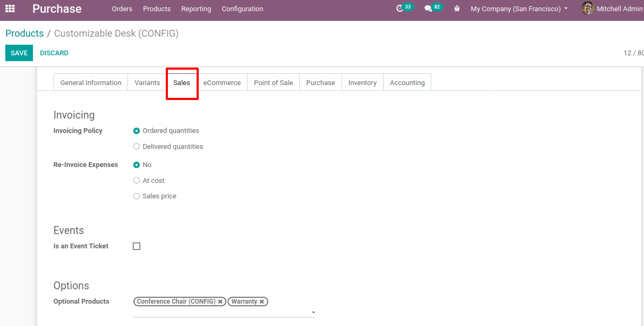Viewport: 644px width, 326px height.
Task: Switch to the General Information tab
Action: point(91,82)
